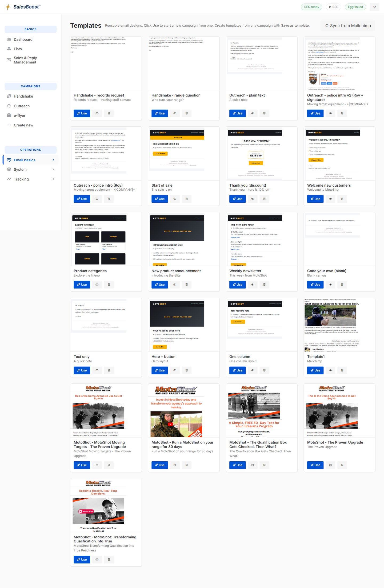Delete the Thank you (discount) template

(265, 199)
